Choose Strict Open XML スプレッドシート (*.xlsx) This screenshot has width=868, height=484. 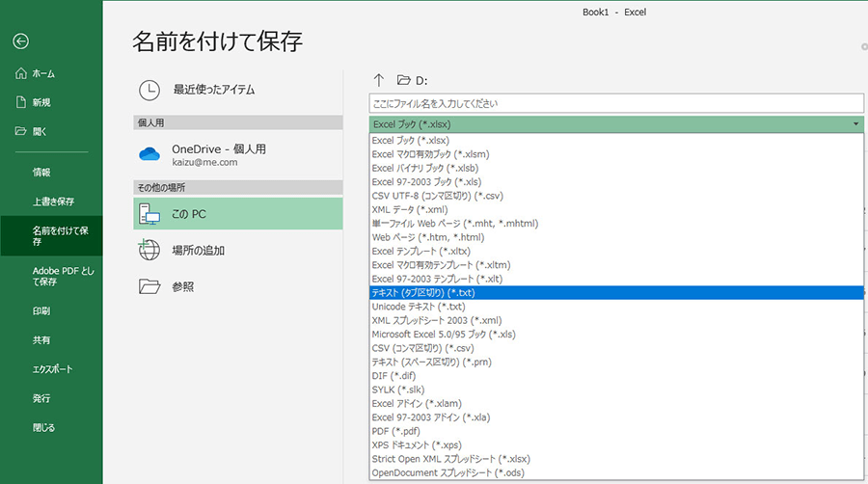point(616,459)
